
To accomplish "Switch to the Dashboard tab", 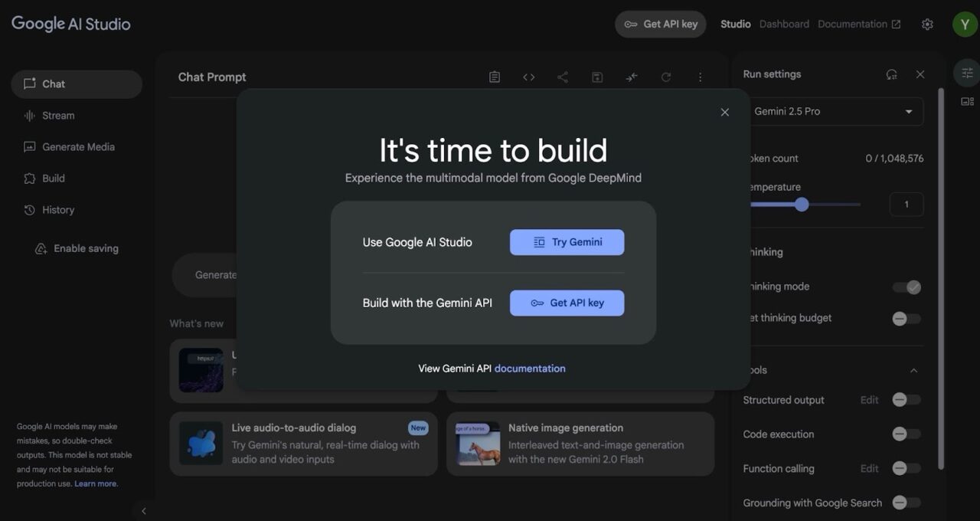I will (x=784, y=24).
